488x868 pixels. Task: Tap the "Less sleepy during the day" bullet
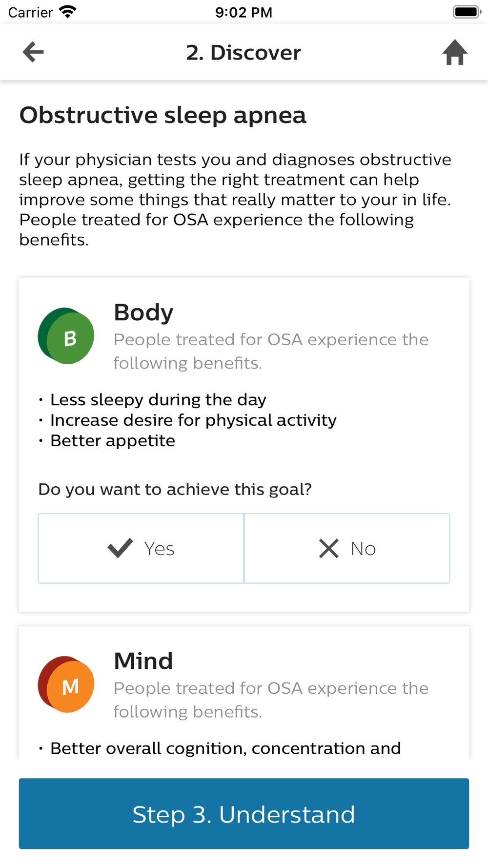click(158, 400)
